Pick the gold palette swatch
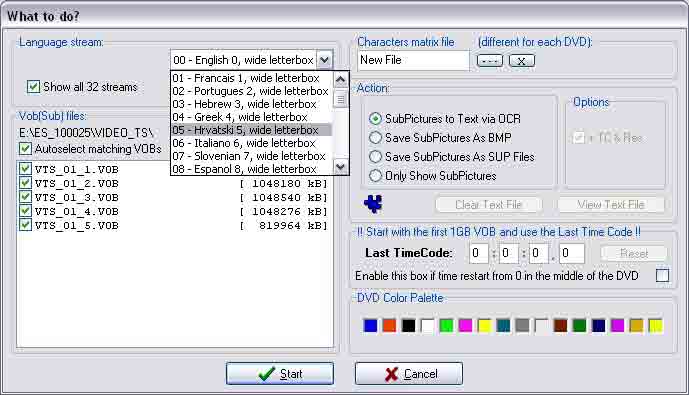689x395 pixels. (x=636, y=326)
